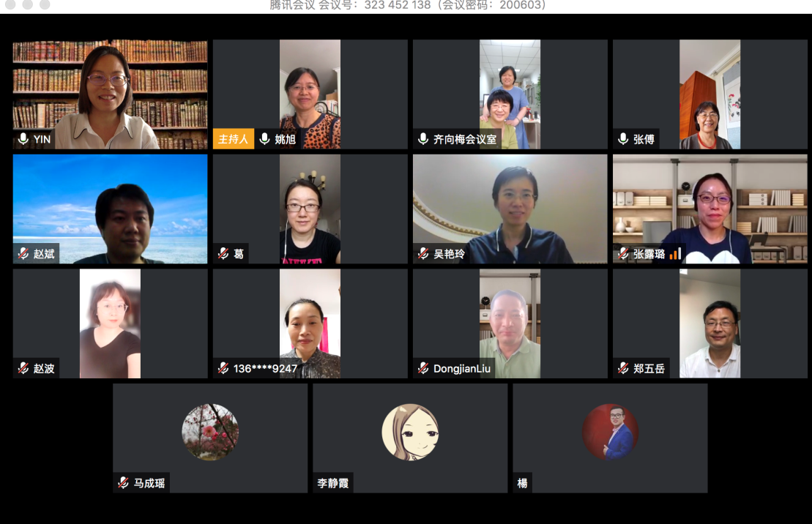Viewport: 812px width, 524px height.
Task: Click the microphone icon next to 姚旭
Action: 264,139
